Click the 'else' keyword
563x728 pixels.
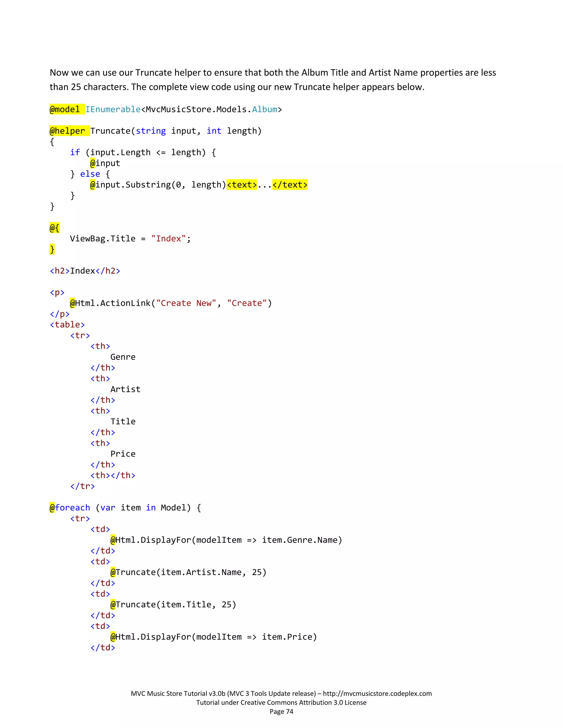pos(90,174)
